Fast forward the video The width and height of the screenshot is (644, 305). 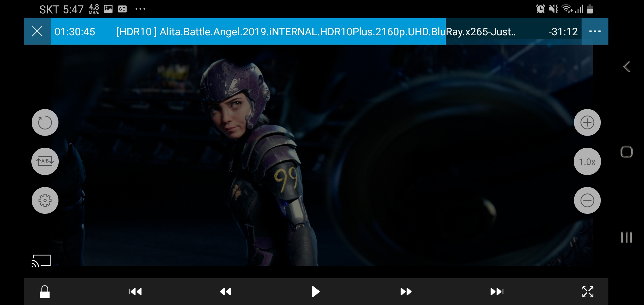[406, 291]
